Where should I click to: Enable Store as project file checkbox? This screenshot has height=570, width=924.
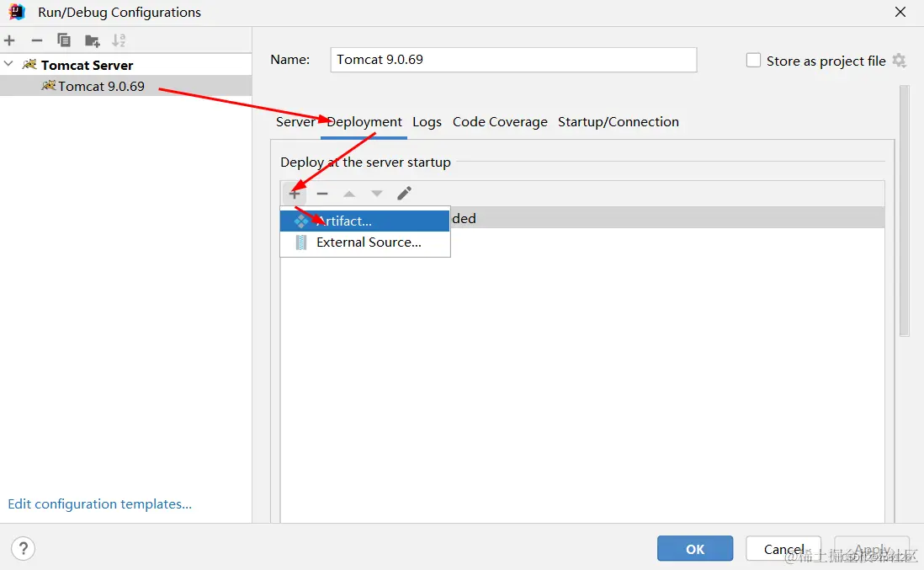click(753, 60)
